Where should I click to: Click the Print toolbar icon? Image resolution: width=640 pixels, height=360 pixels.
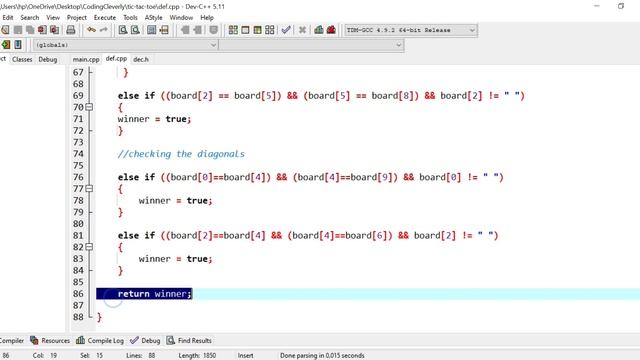[71, 30]
